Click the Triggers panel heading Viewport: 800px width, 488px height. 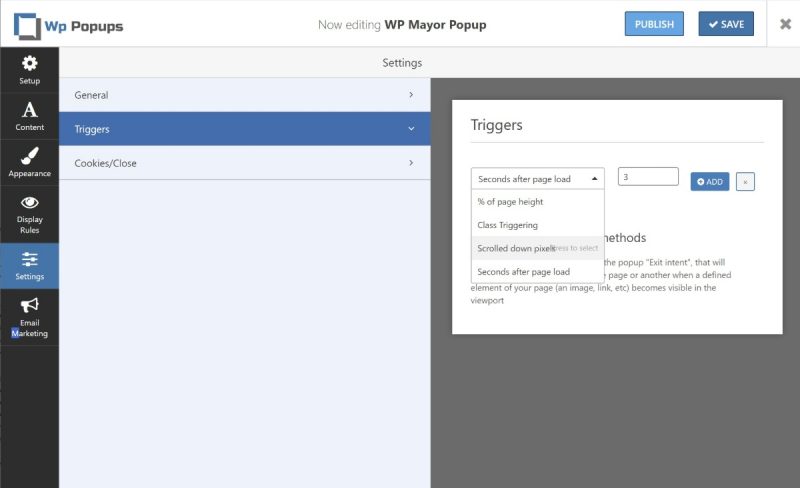click(x=496, y=125)
